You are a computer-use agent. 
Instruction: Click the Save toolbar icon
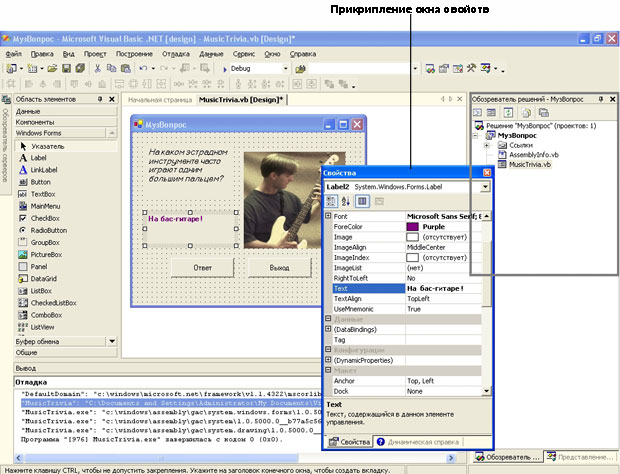tap(66, 68)
